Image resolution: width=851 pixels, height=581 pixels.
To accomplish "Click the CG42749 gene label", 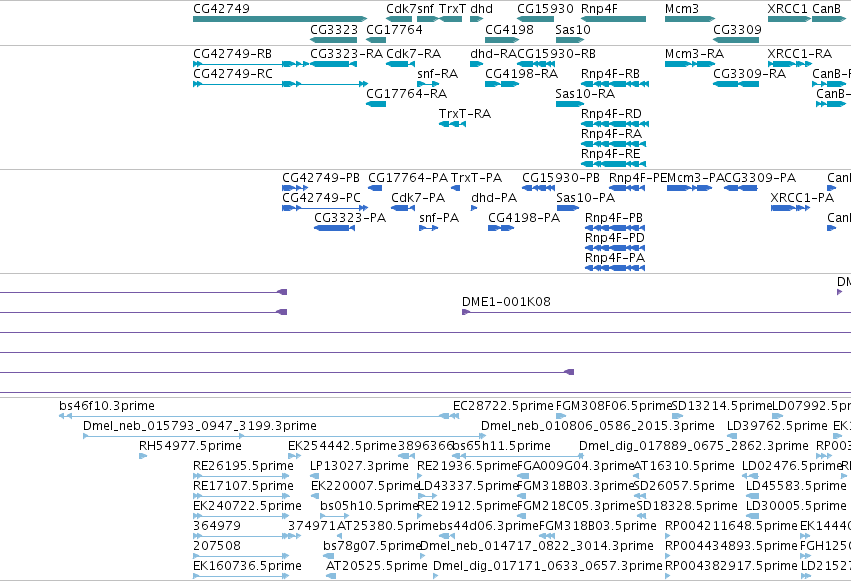I will 221,9.
